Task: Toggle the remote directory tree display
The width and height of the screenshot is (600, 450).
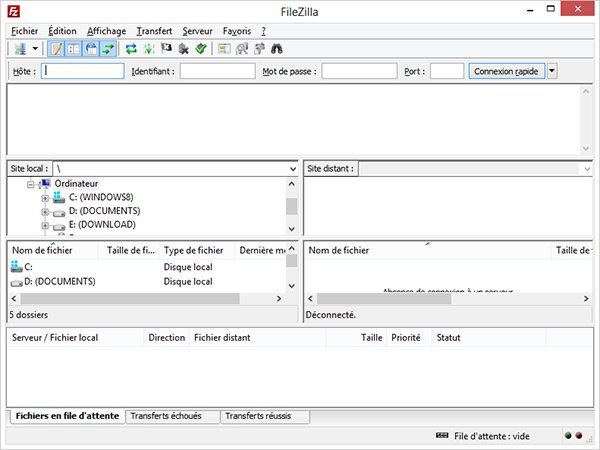Action: (91, 49)
